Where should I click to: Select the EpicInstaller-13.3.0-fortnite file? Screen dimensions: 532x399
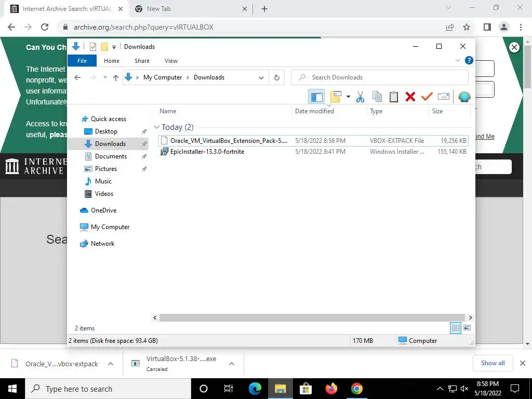[x=313, y=152]
